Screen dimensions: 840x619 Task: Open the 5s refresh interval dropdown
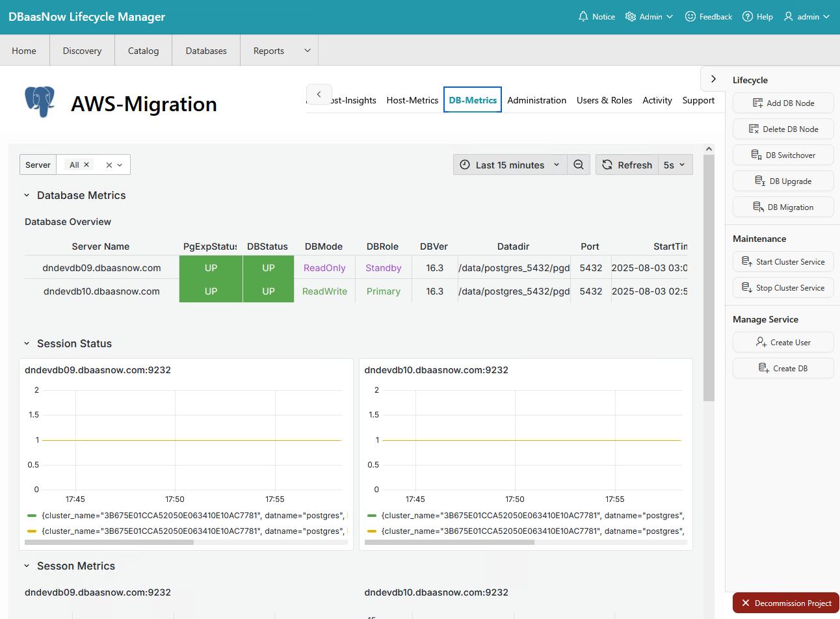(674, 165)
